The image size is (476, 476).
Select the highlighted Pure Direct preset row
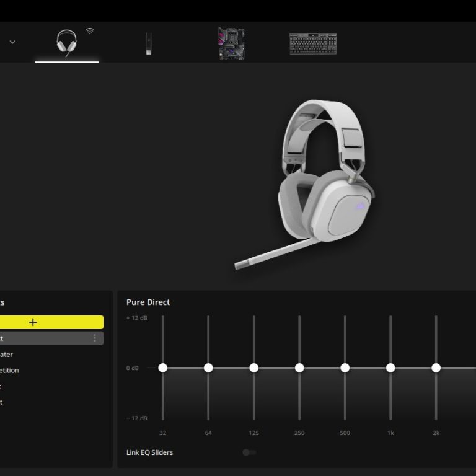pyautogui.click(x=43, y=338)
